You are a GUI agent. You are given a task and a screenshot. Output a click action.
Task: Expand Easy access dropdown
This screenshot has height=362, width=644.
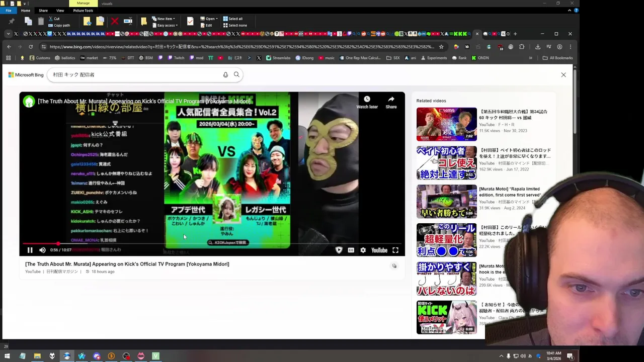coord(165,25)
